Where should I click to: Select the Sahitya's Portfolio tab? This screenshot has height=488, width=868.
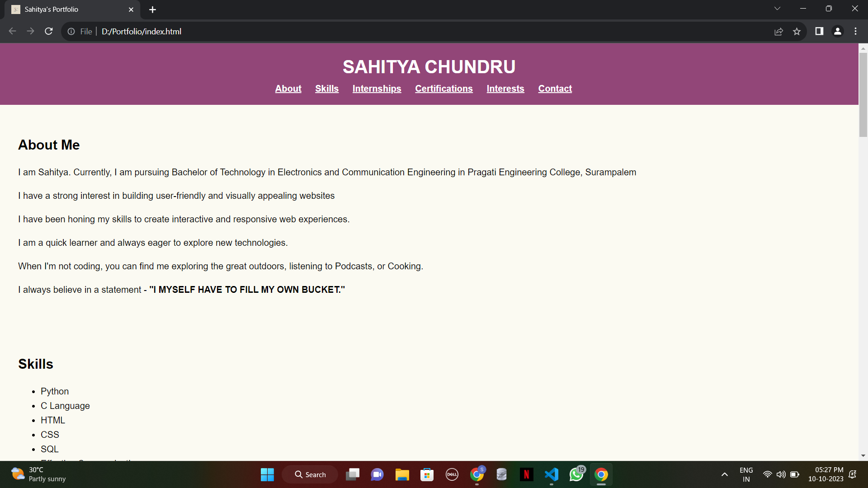click(68, 9)
